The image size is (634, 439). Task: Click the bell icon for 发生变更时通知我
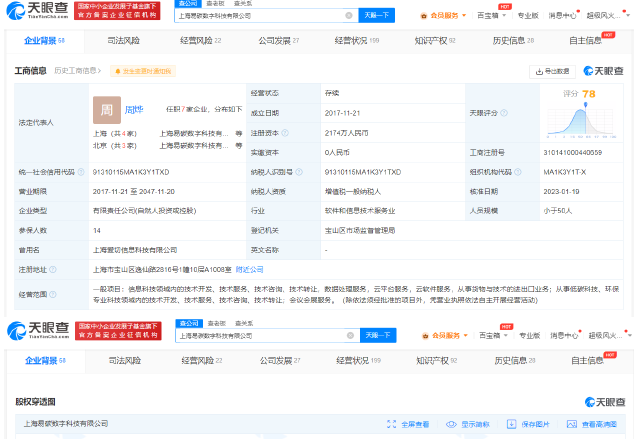[118, 71]
